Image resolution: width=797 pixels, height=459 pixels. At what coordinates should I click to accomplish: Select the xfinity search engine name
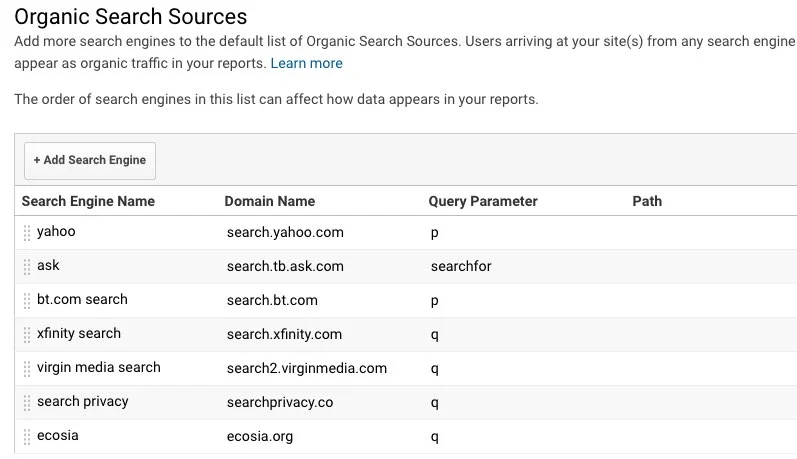coord(79,333)
